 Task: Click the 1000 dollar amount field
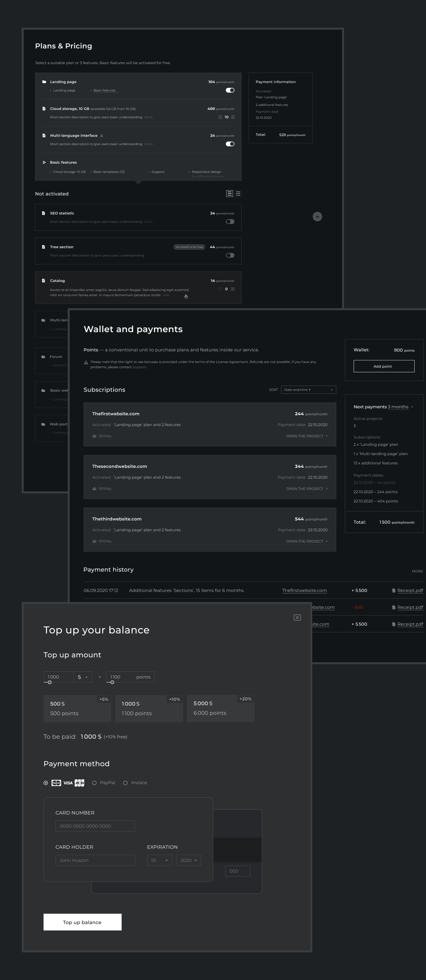pyautogui.click(x=59, y=677)
